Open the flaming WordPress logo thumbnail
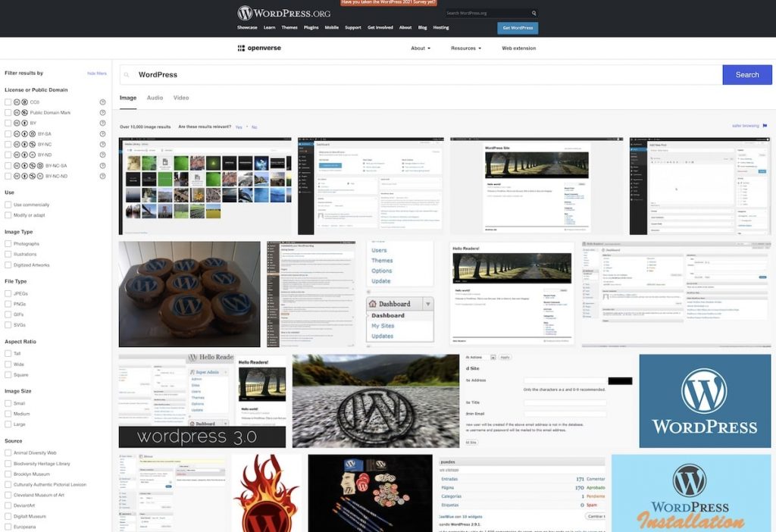The width and height of the screenshot is (776, 532). coord(266,493)
